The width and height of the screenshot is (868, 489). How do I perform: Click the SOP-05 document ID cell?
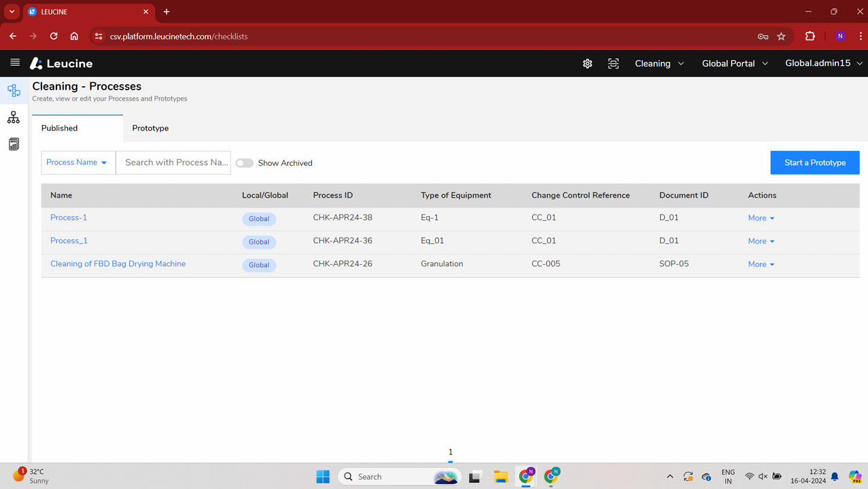click(674, 264)
